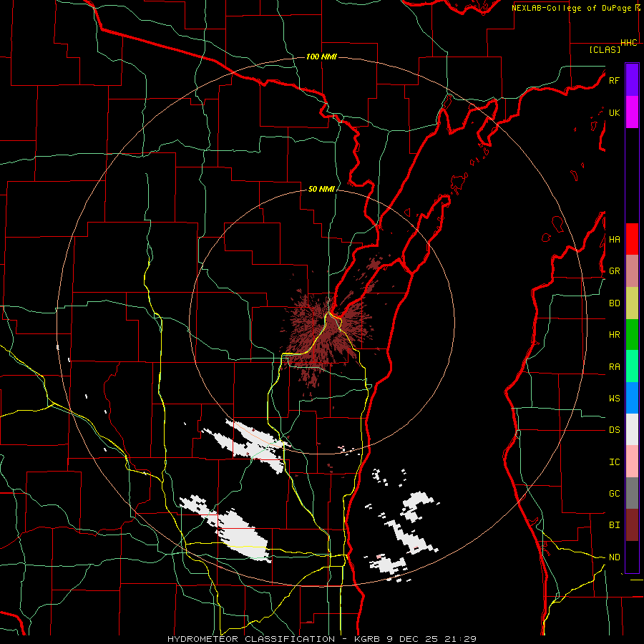Click the BI dark red legend swatch
Image resolution: width=644 pixels, height=644 pixels.
632,525
